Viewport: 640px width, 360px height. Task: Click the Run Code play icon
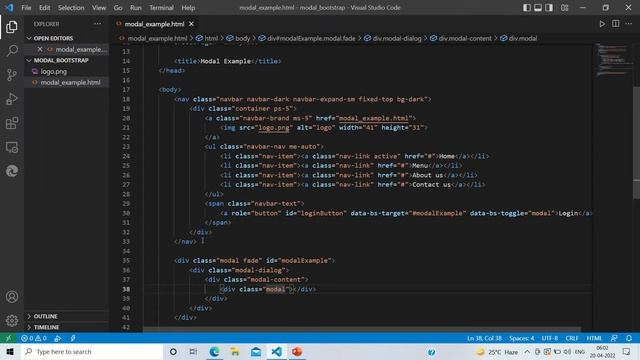[x=602, y=24]
